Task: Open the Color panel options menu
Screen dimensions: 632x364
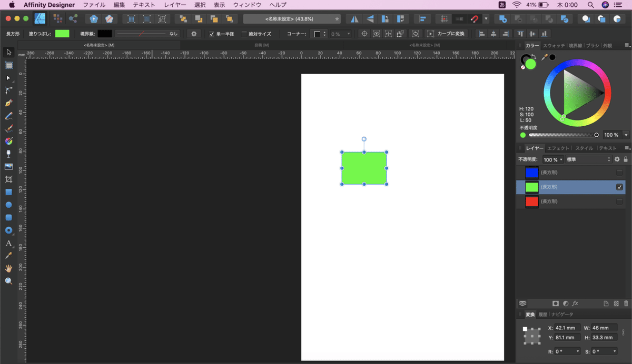Action: [628, 46]
